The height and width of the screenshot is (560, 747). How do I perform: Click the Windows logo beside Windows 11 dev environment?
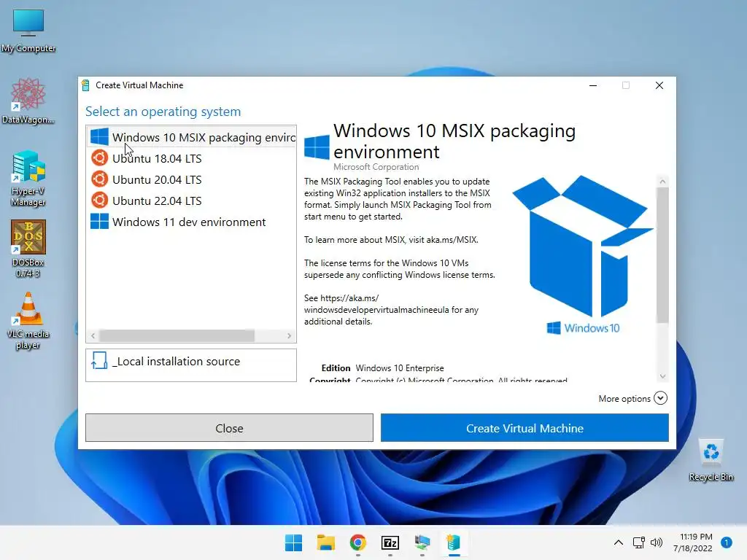click(x=99, y=222)
